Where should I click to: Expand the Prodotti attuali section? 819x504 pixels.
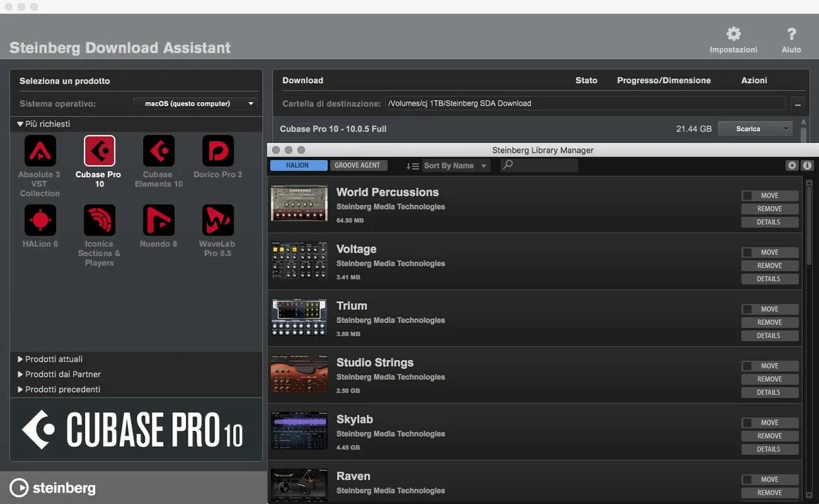[20, 359]
